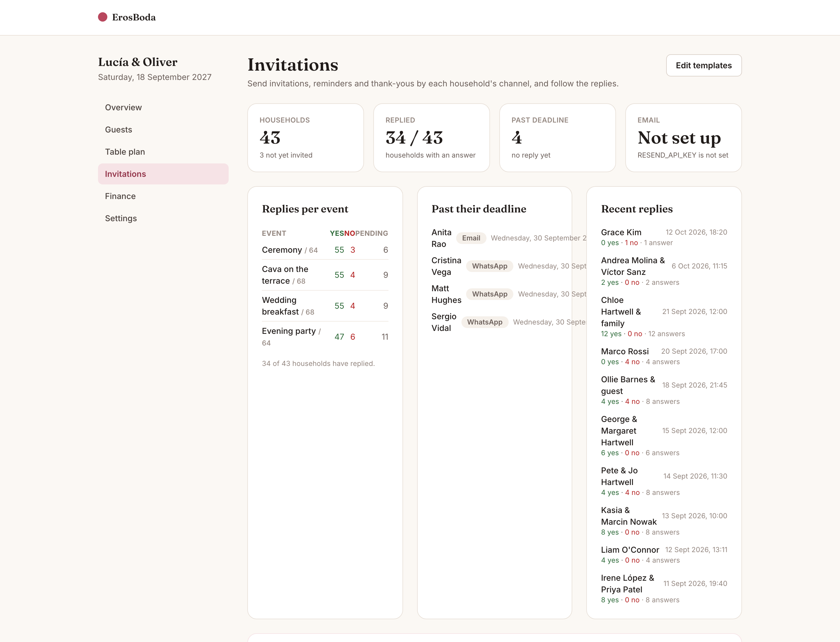Open Irene López & Priya Patel reply
This screenshot has width=840, height=642.
[664, 589]
